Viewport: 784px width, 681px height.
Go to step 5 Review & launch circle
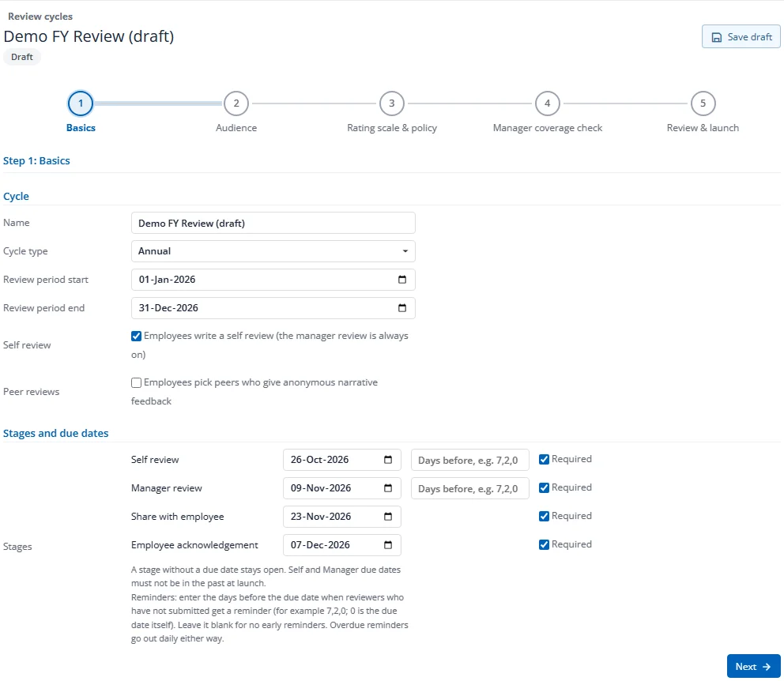click(x=703, y=103)
